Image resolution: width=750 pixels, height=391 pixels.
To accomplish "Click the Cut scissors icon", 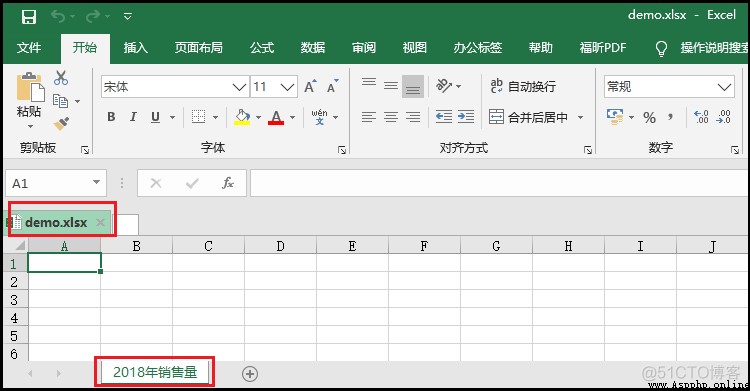I will [x=61, y=78].
